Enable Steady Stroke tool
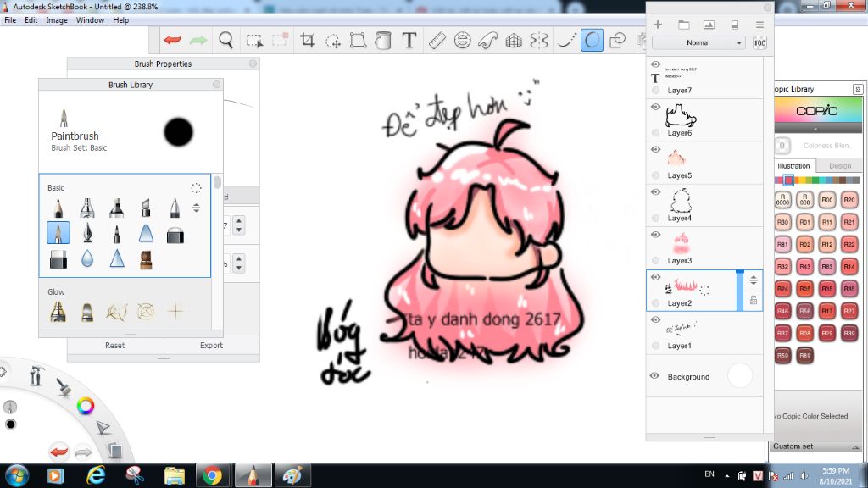This screenshot has width=868, height=488. click(565, 40)
